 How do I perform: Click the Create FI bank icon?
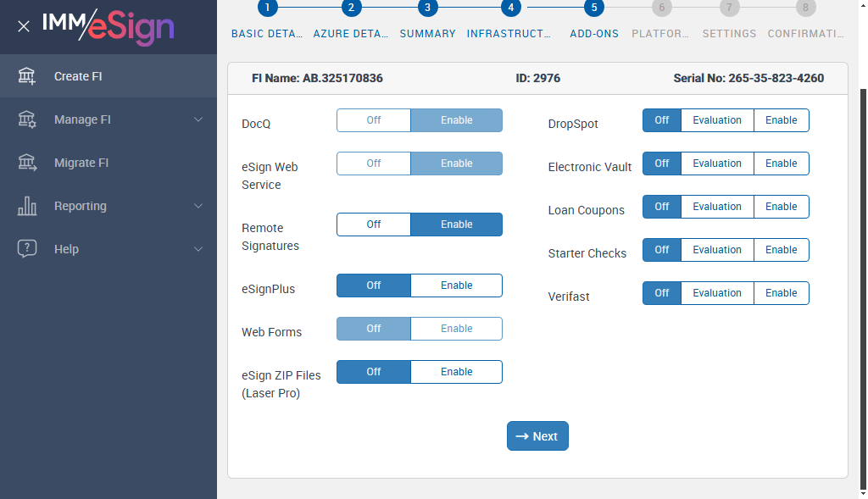click(x=26, y=75)
